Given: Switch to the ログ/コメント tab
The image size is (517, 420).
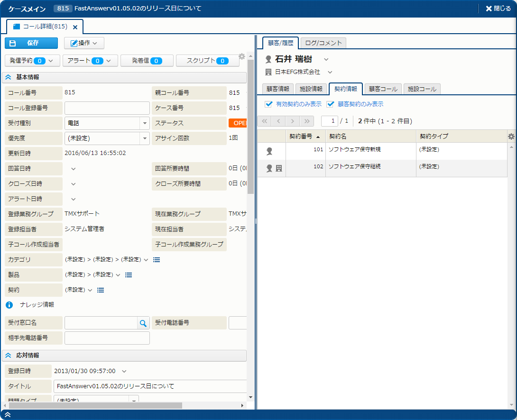Looking at the screenshot, I should [323, 43].
